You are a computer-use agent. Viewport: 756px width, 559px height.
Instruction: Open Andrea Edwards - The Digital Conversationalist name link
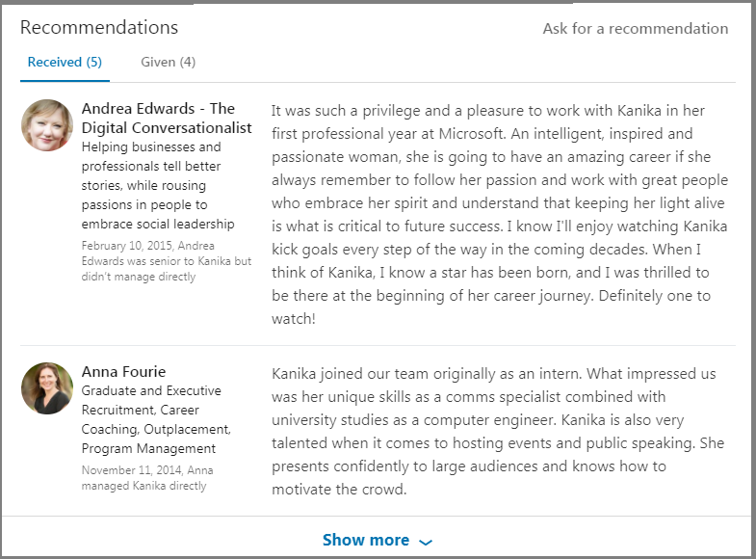point(166,118)
